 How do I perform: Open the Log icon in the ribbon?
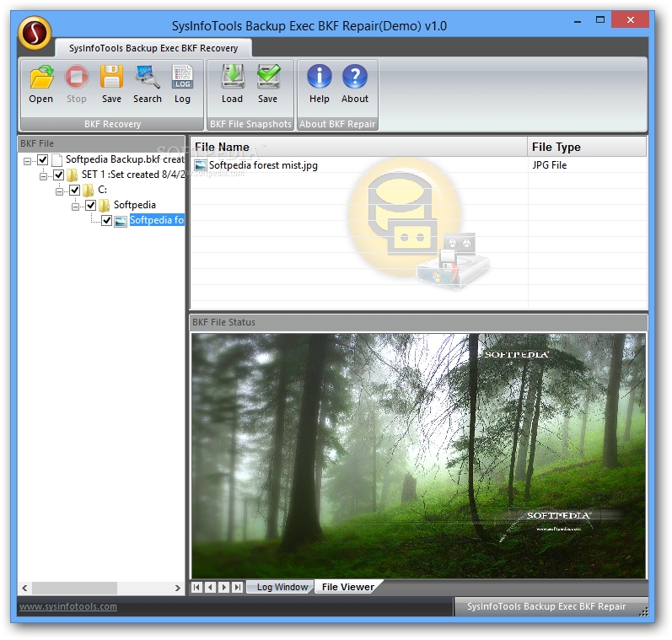[x=183, y=78]
